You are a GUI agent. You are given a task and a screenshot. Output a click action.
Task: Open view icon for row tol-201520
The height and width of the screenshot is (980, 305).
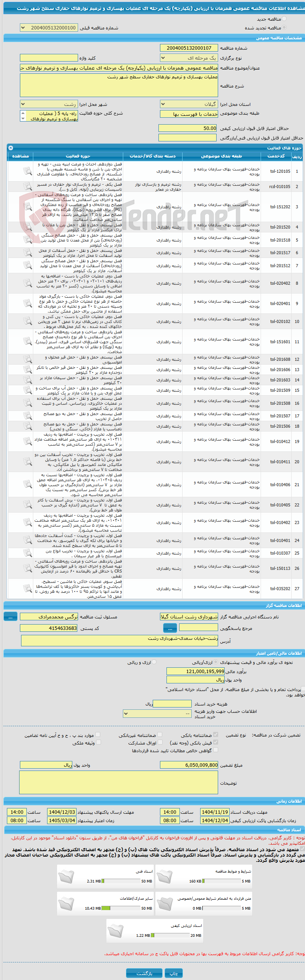point(28,227)
